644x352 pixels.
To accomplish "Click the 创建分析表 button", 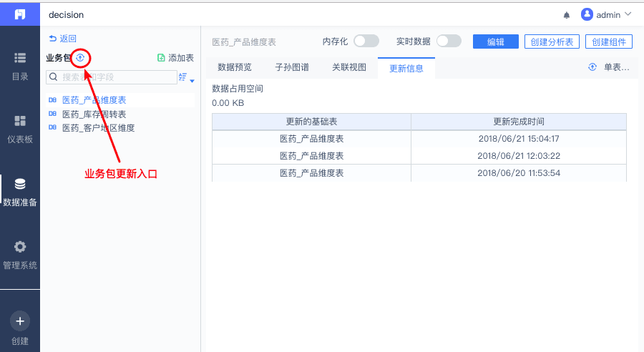I will [552, 42].
